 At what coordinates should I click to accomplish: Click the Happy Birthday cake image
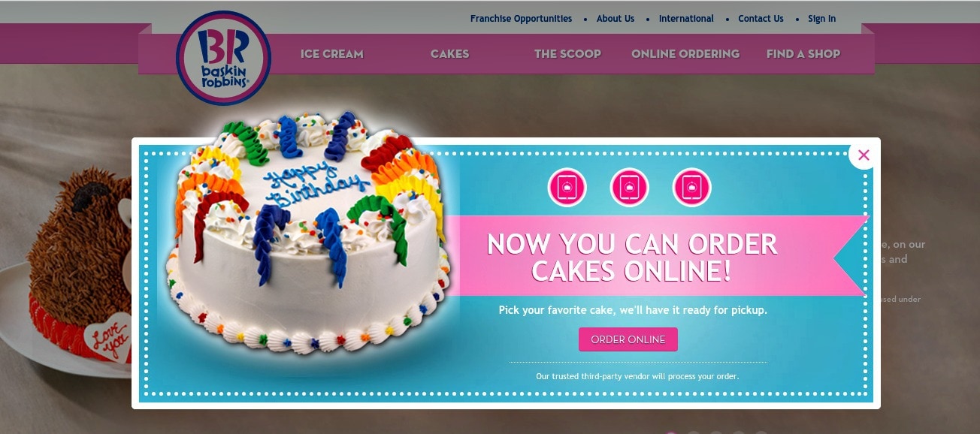[311, 234]
